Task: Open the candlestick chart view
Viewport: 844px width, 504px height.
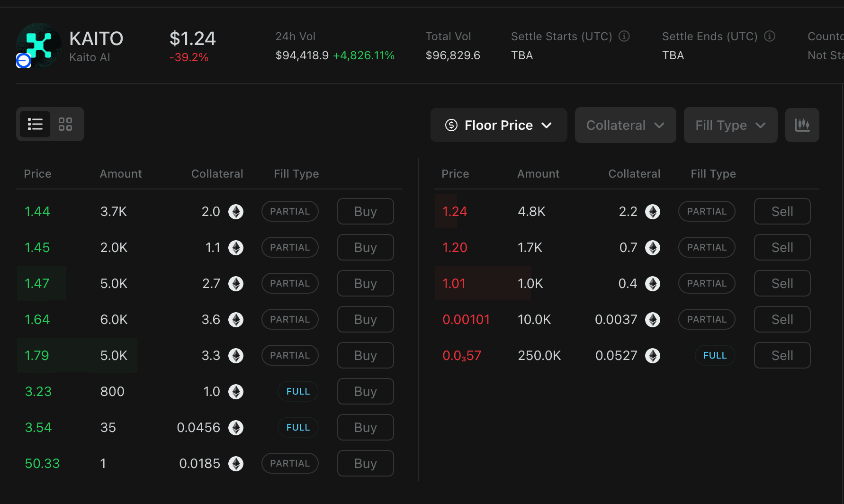Action: tap(802, 125)
